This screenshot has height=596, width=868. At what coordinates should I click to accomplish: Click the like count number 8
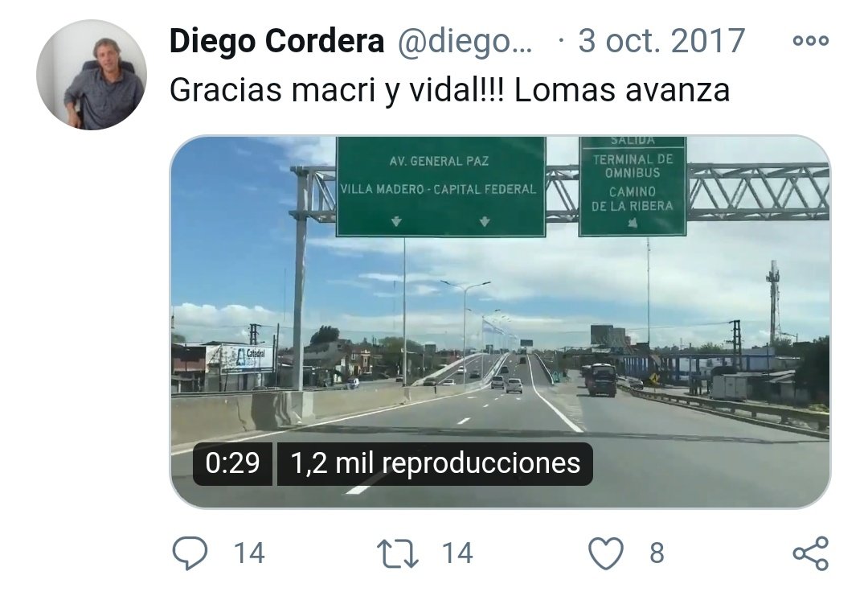pos(657,553)
